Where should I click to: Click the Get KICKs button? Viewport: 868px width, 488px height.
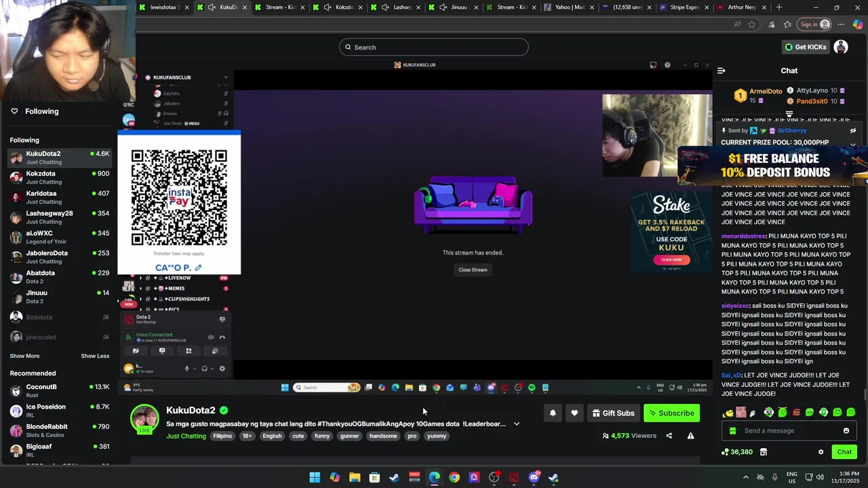pyautogui.click(x=806, y=47)
